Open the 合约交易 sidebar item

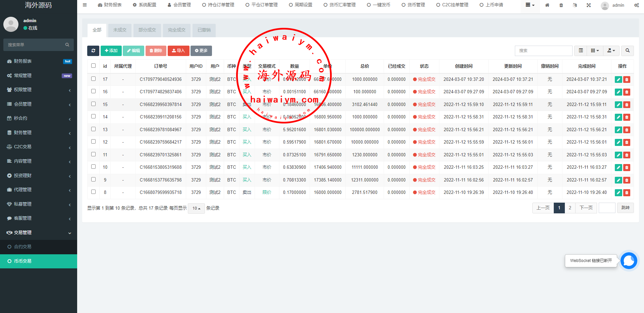click(x=22, y=247)
